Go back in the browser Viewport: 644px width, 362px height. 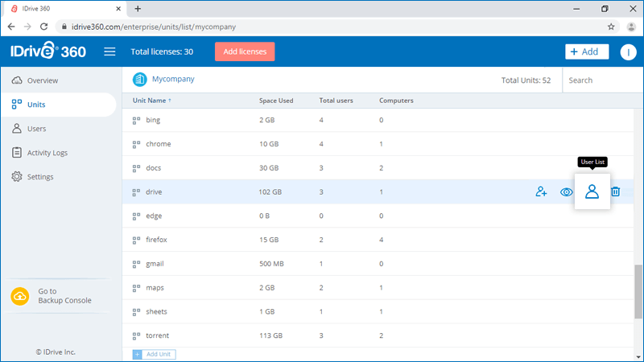click(x=11, y=27)
